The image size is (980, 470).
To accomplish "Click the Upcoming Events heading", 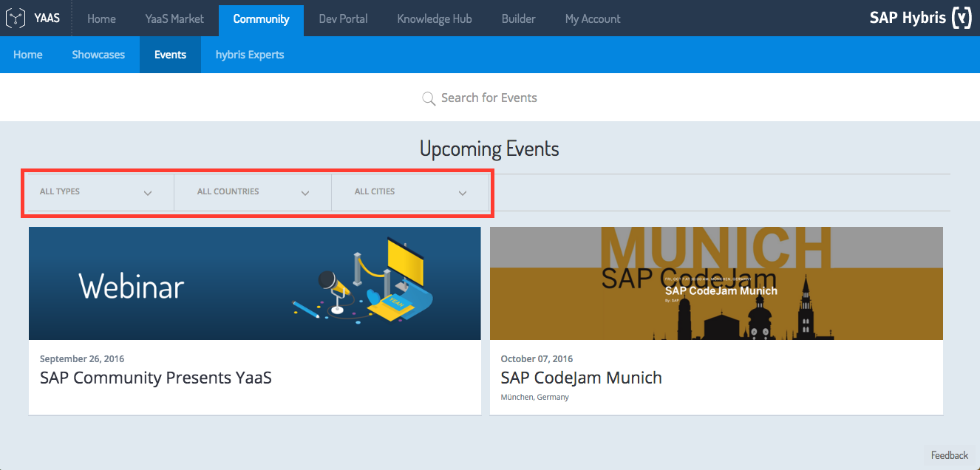I will 489,149.
